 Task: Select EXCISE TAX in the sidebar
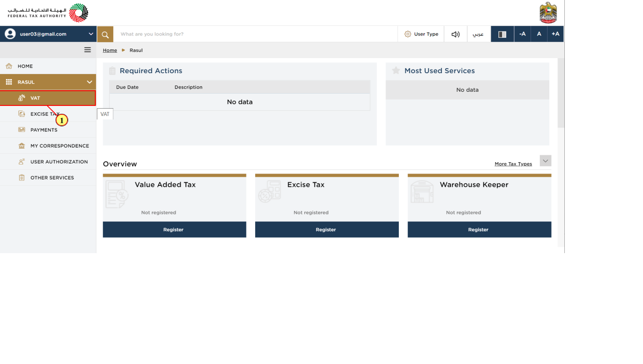(48, 114)
